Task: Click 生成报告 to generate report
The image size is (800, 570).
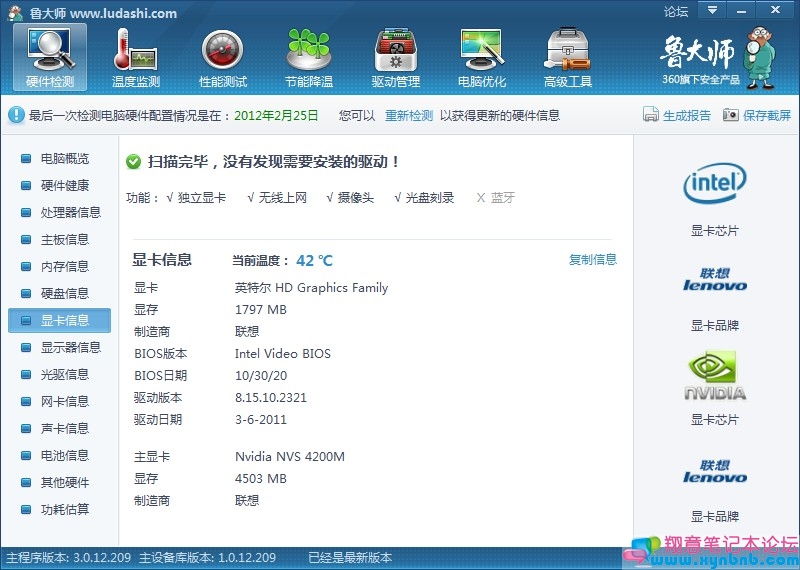Action: pyautogui.click(x=687, y=115)
